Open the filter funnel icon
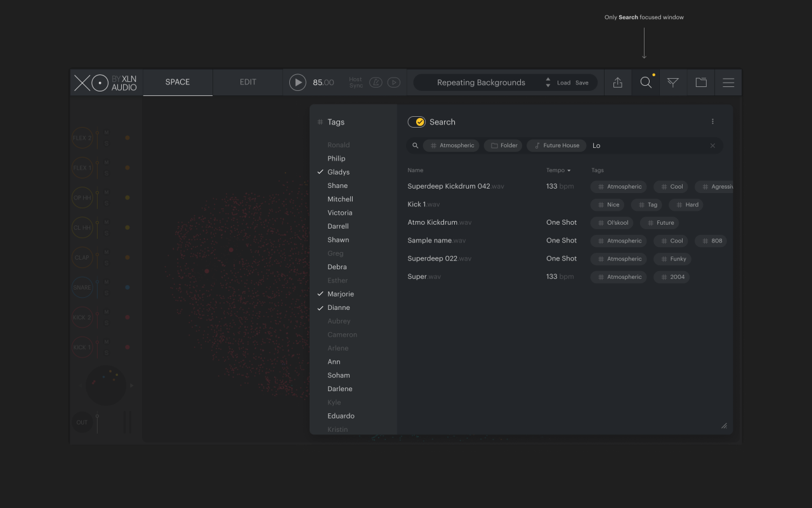Image resolution: width=812 pixels, height=508 pixels. coord(673,83)
